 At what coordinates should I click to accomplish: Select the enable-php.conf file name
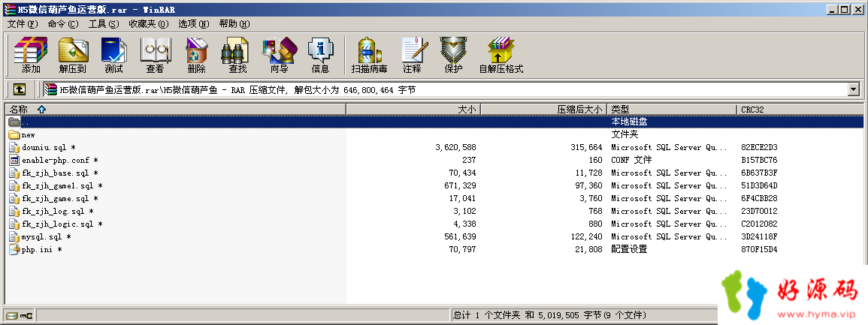tap(60, 161)
